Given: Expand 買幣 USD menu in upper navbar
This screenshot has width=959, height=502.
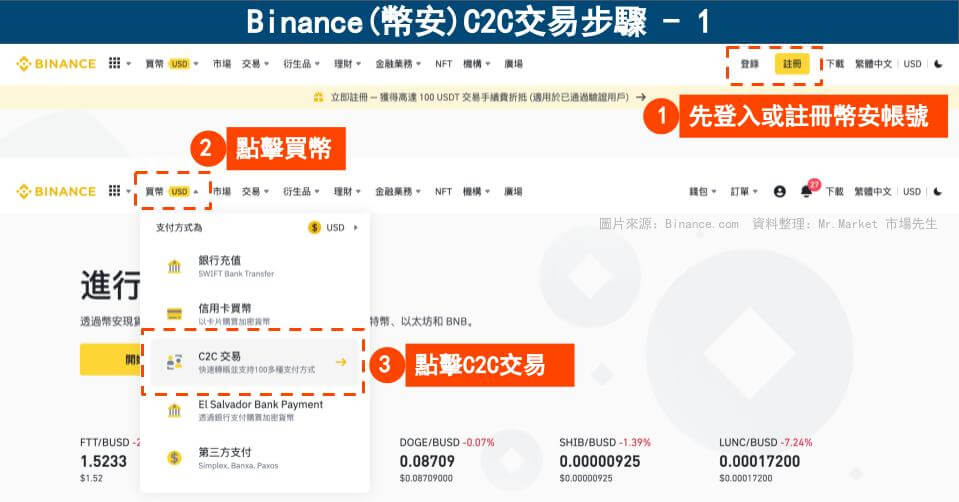Looking at the screenshot, I should tap(172, 64).
